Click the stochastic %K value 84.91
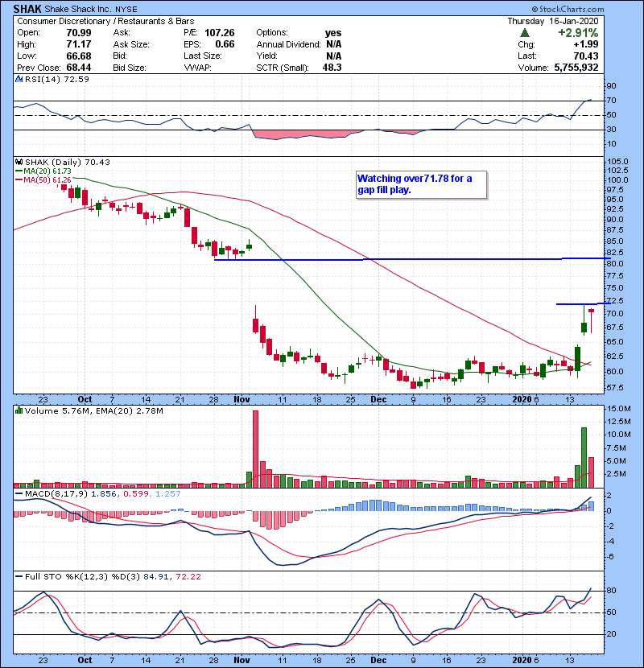Viewport: 644px width, 668px height. pyautogui.click(x=155, y=576)
